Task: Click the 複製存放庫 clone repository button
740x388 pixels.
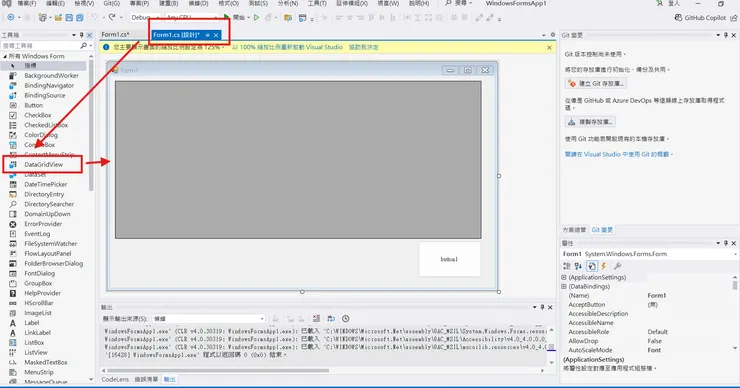Action: [x=590, y=122]
